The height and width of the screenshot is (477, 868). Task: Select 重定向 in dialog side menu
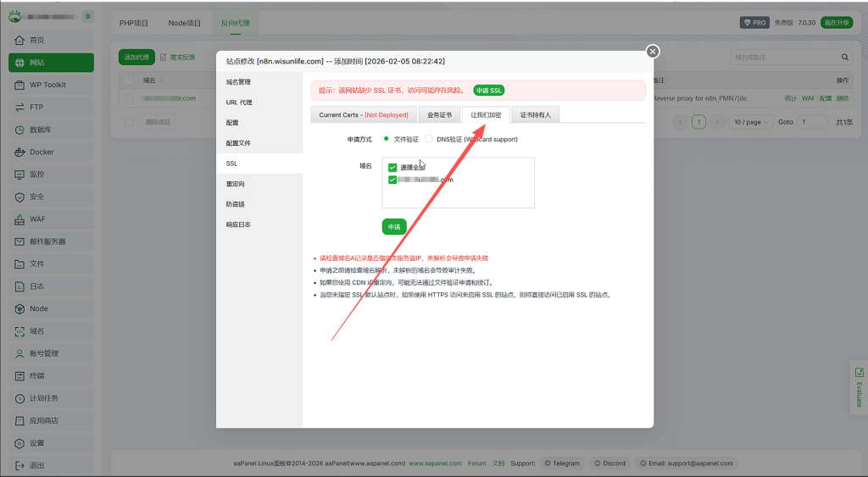click(x=235, y=184)
